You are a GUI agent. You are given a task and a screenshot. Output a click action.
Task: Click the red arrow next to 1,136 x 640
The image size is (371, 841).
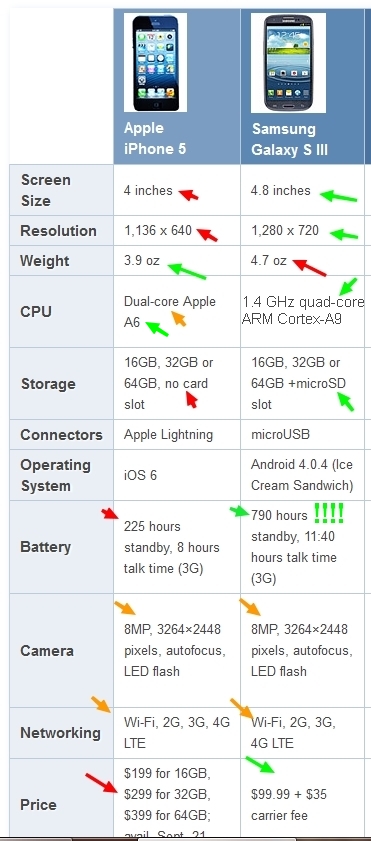[x=207, y=234]
